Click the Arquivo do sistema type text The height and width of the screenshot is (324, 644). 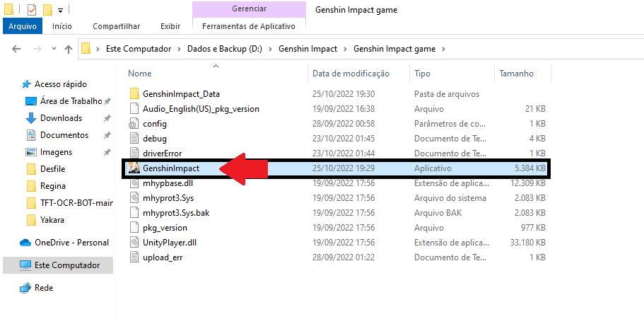pos(450,198)
